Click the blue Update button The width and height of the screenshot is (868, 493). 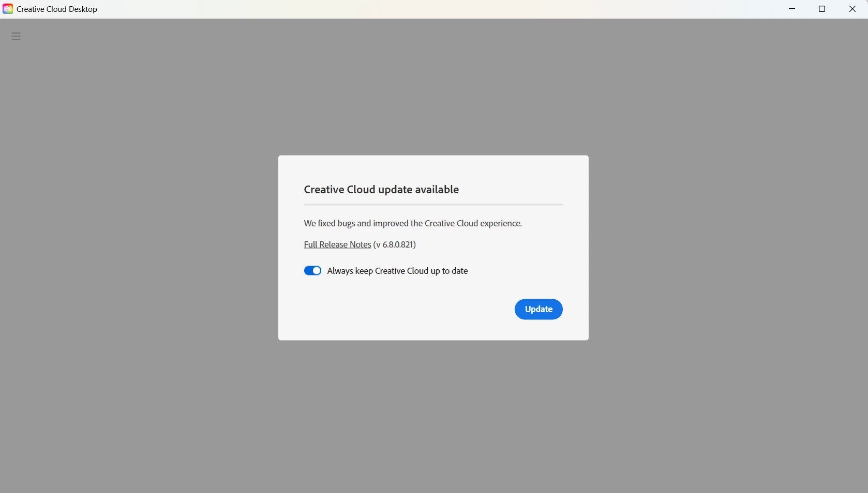coord(538,309)
